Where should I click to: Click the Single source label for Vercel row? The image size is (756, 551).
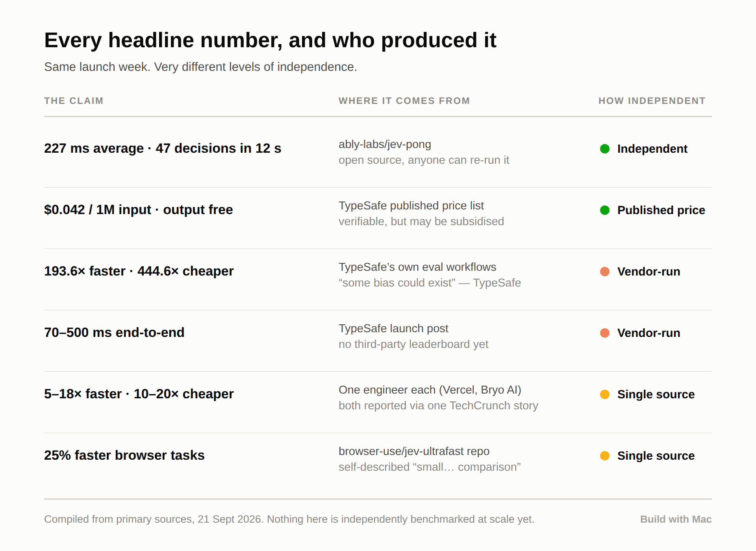(656, 394)
